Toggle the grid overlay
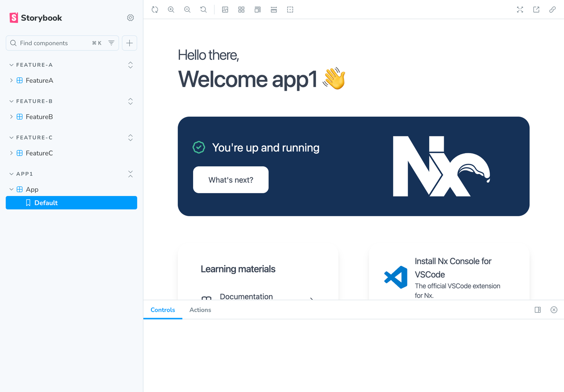Image resolution: width=564 pixels, height=392 pixels. (x=241, y=9)
